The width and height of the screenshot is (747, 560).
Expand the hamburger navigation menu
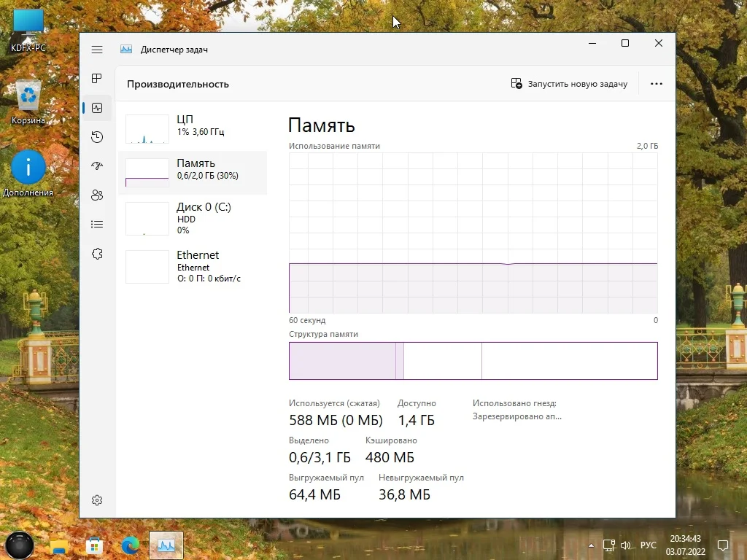[97, 50]
